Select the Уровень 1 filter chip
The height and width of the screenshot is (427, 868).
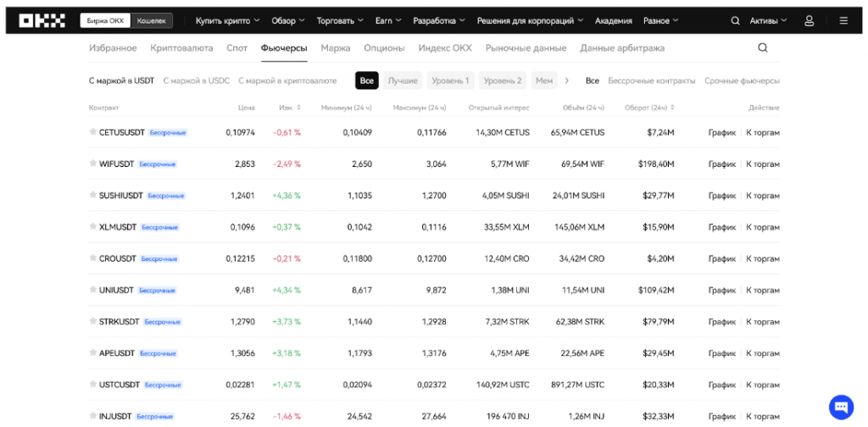[450, 80]
